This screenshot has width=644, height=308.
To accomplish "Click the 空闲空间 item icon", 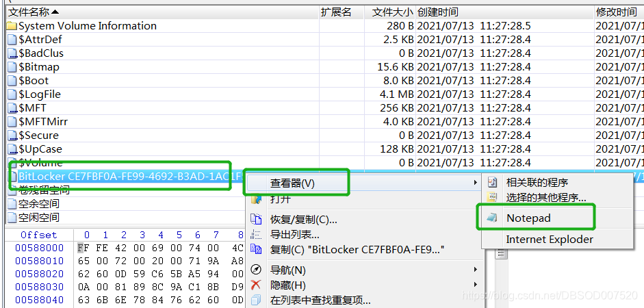I will 13,217.
